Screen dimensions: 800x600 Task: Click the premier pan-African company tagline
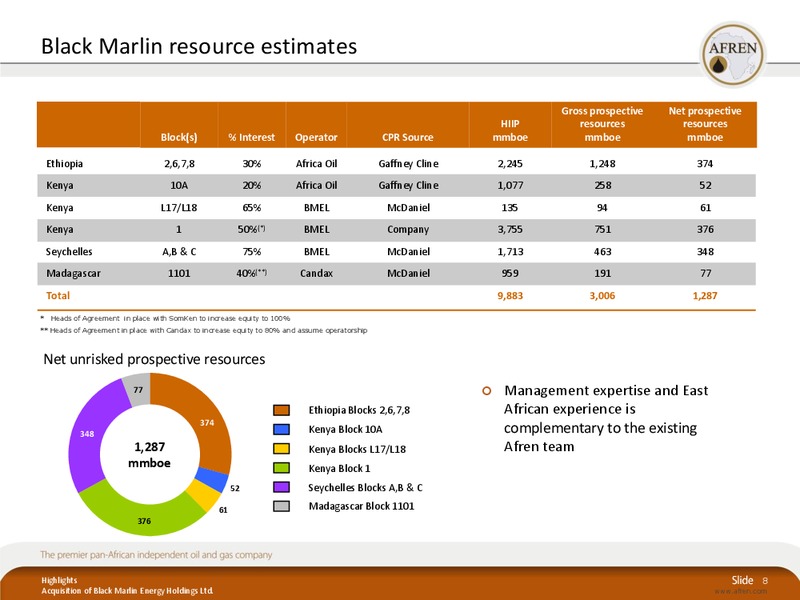tap(156, 555)
